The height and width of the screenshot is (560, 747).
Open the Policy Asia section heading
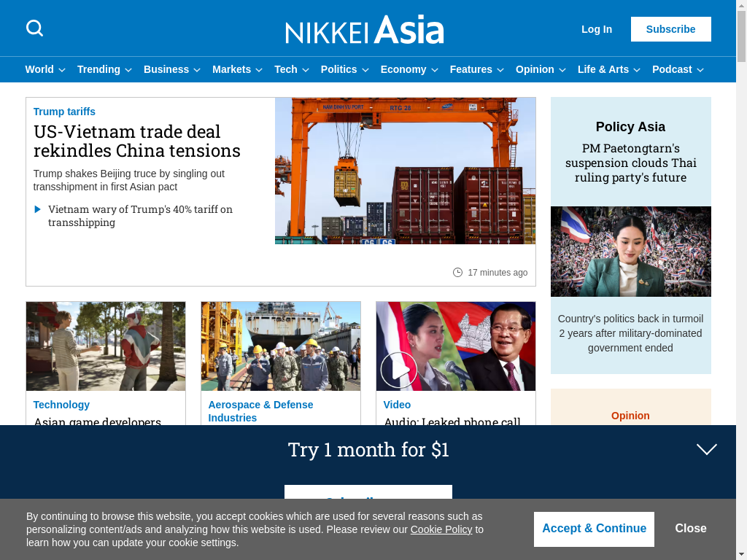coord(630,127)
